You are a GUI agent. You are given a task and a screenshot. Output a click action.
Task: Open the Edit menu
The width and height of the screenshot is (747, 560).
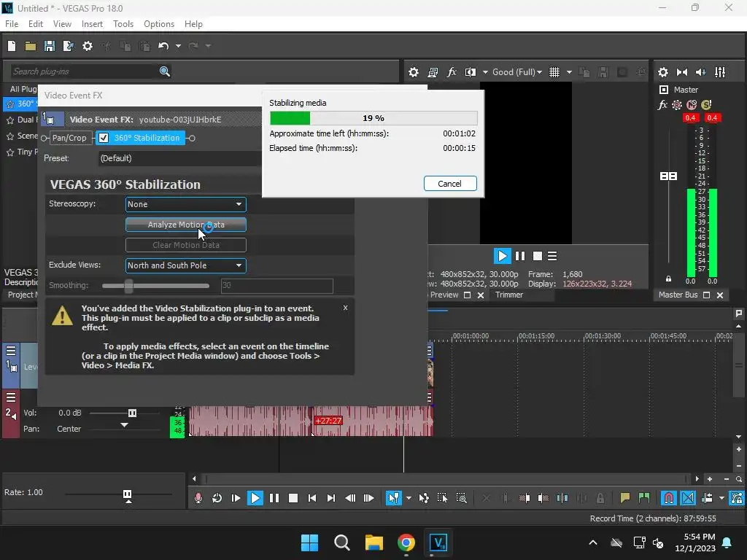(x=35, y=24)
